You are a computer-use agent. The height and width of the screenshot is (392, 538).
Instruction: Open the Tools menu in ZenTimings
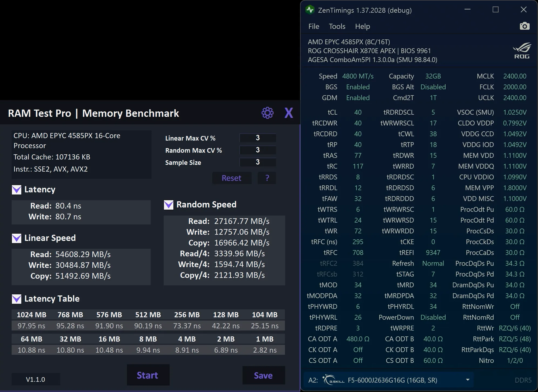click(337, 26)
